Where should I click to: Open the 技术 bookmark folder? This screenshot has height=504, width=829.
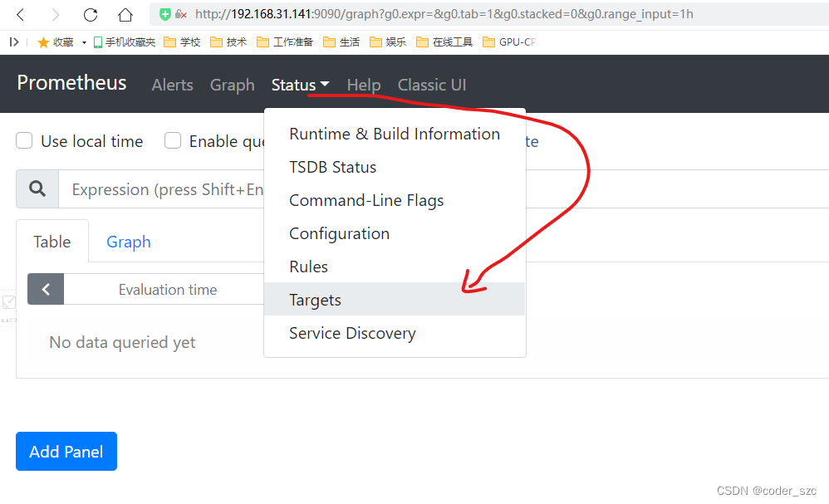coord(228,42)
